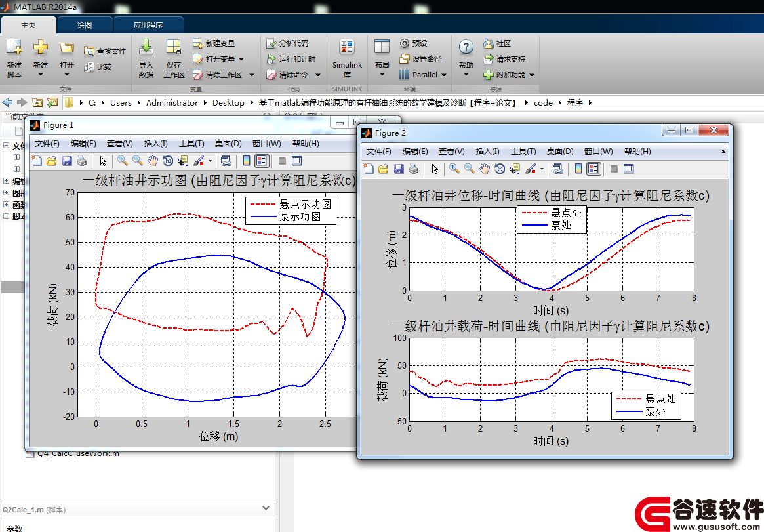Expand Open Variable (打开变量) dropdown arrow
764x532 pixels.
241,59
